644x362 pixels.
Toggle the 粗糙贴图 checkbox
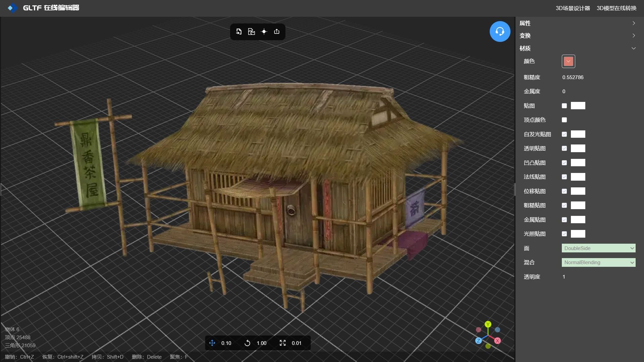tap(564, 205)
